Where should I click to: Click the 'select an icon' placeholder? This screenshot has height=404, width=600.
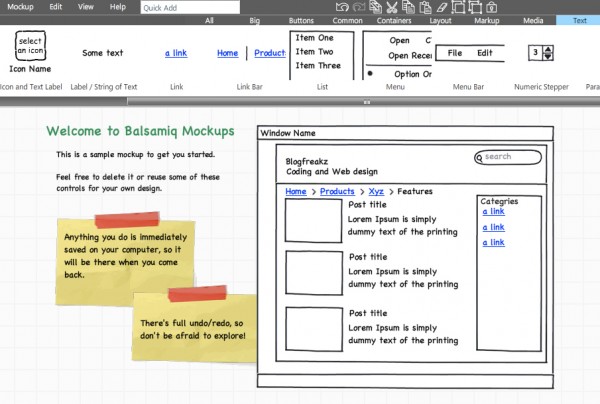click(x=30, y=46)
